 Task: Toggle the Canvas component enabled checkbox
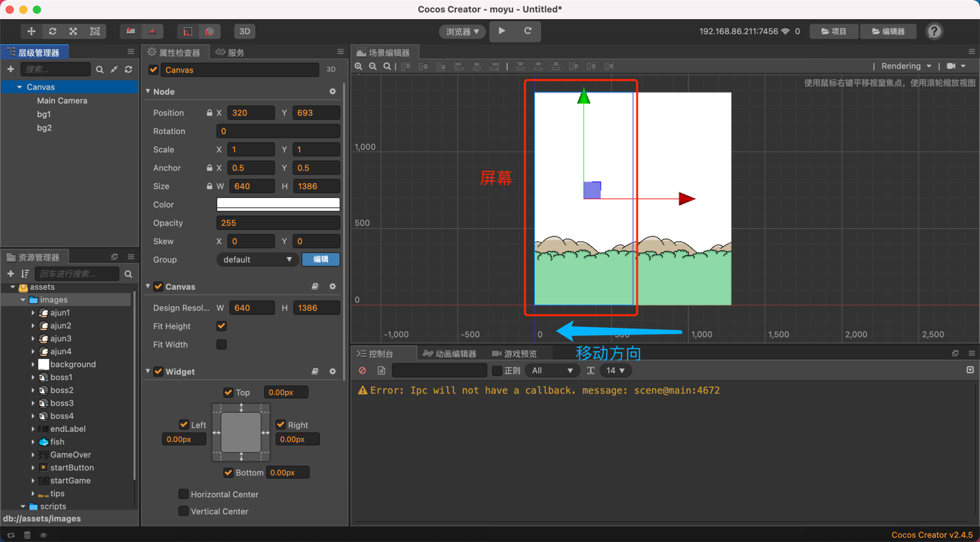159,286
